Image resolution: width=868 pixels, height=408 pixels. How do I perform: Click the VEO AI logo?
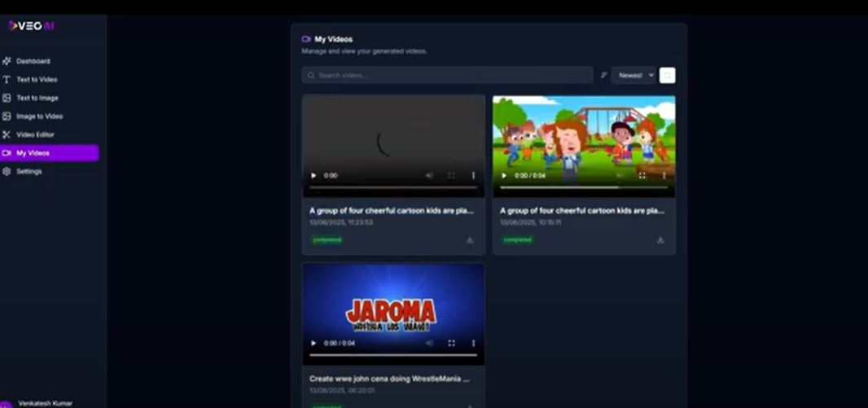point(32,25)
